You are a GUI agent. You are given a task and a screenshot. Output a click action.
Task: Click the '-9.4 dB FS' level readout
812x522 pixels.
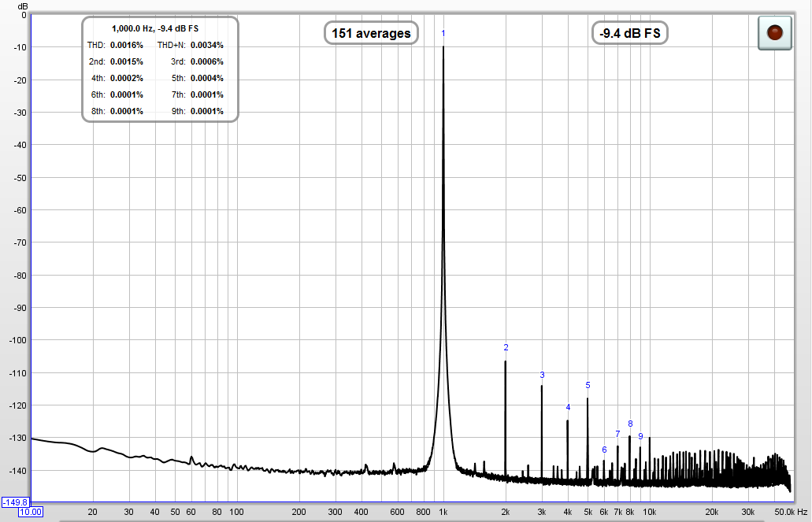click(630, 33)
